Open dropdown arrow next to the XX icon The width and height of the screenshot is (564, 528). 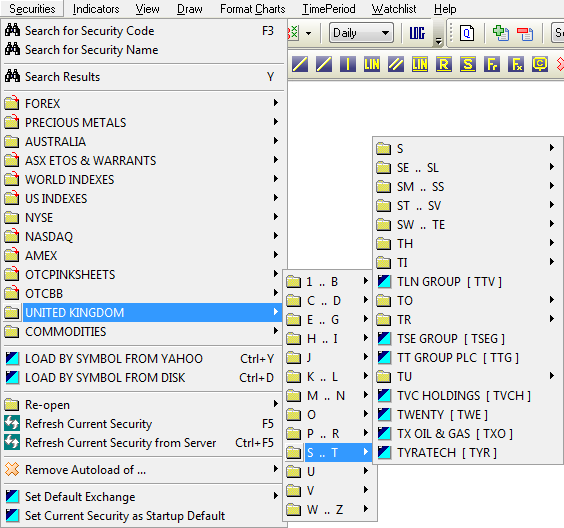[x=308, y=33]
